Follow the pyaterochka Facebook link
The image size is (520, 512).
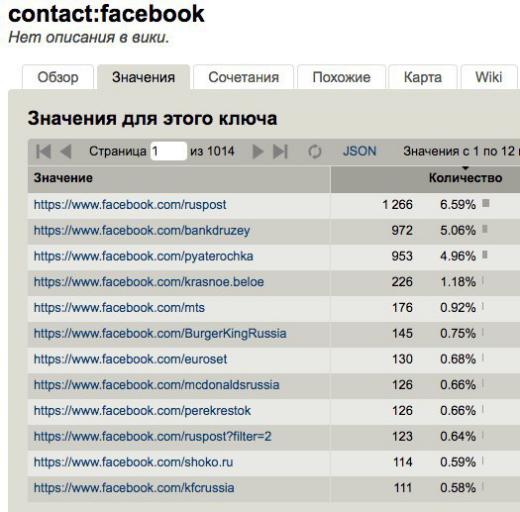pos(143,256)
